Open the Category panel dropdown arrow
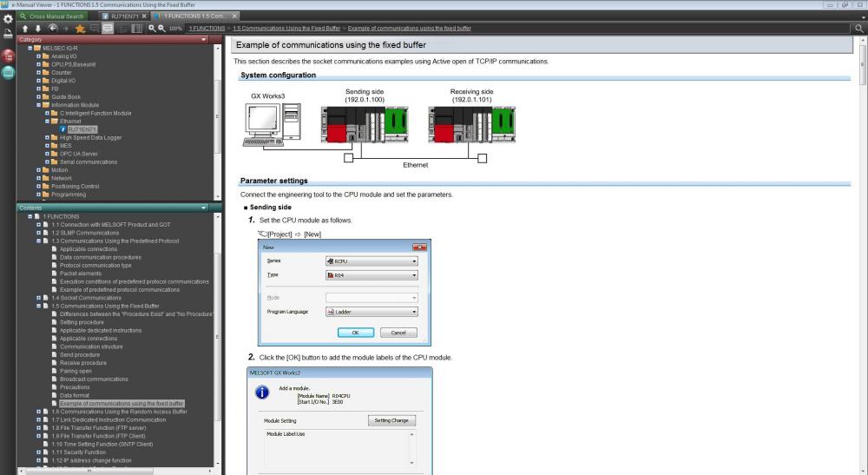868x475 pixels. (x=204, y=39)
